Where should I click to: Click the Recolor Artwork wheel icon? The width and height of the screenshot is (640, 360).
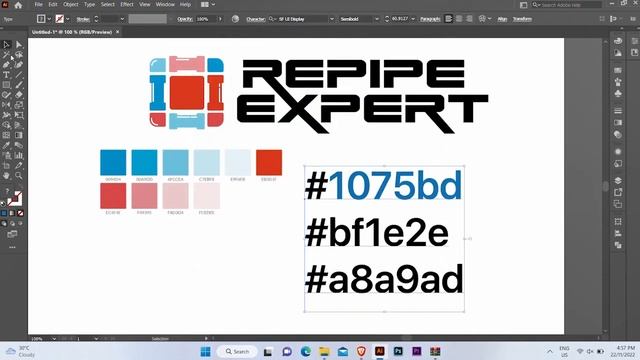[x=235, y=19]
